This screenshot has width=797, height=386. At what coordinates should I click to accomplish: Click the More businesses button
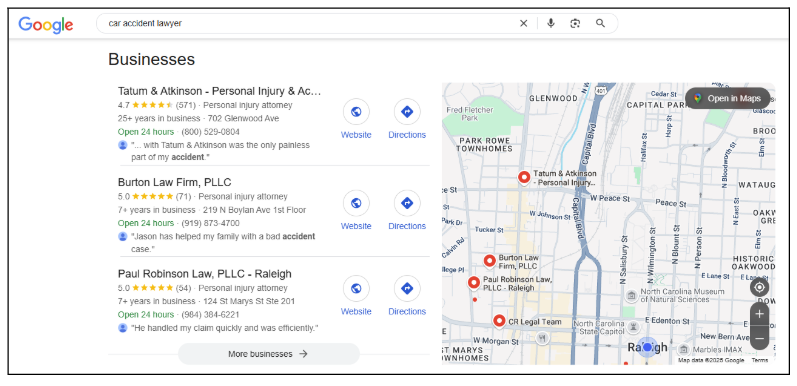(x=268, y=354)
